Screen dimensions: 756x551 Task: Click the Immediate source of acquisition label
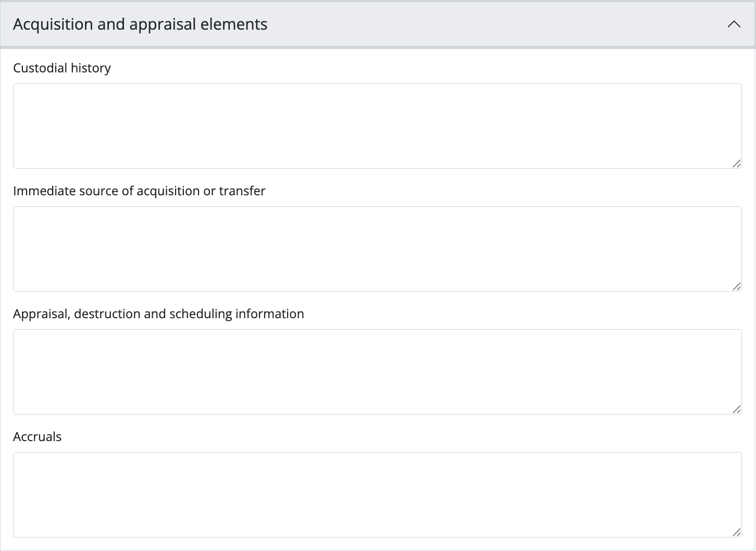[x=139, y=191]
